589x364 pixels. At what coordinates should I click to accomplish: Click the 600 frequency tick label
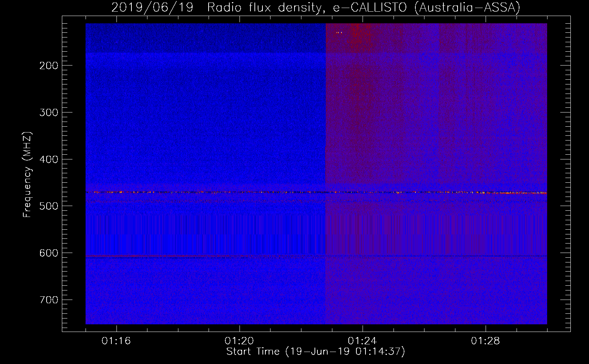49,253
